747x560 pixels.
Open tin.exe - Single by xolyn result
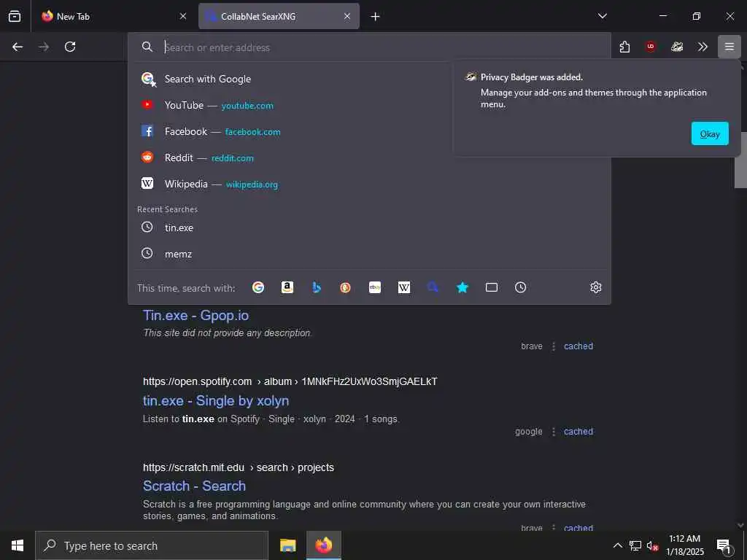coord(216,400)
